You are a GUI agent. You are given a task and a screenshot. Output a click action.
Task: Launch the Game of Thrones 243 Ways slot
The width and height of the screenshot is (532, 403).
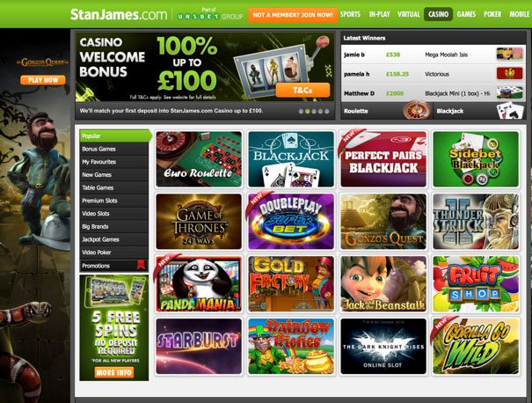[x=199, y=222]
